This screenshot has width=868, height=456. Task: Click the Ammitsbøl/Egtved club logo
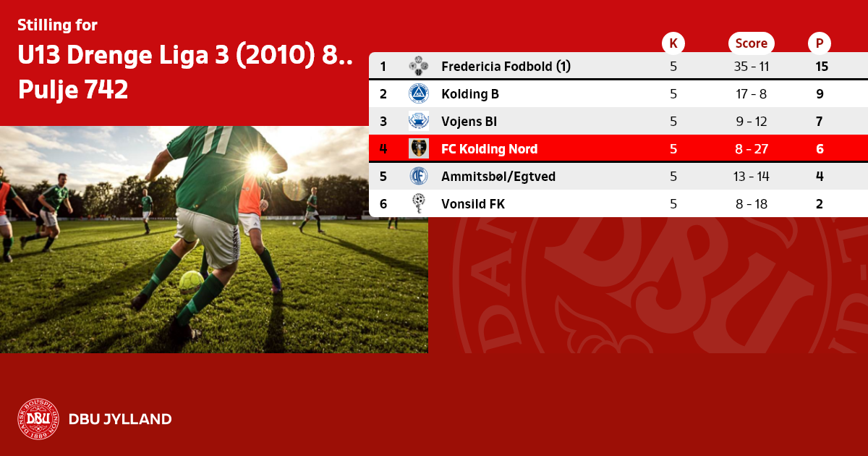coord(419,177)
